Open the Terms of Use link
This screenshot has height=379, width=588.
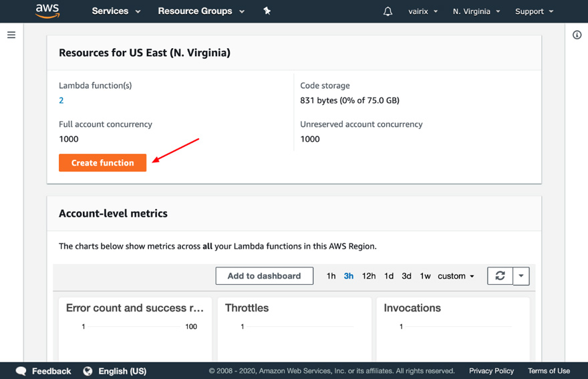click(549, 371)
